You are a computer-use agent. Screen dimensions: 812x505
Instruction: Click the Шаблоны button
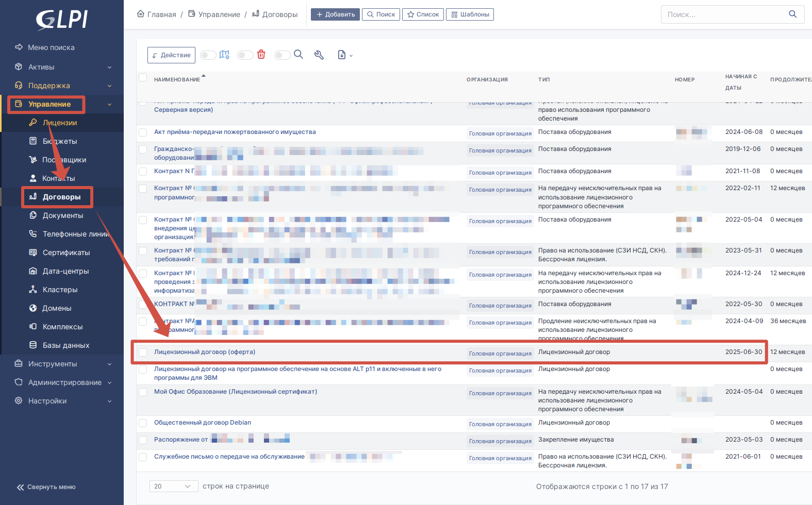tap(470, 14)
